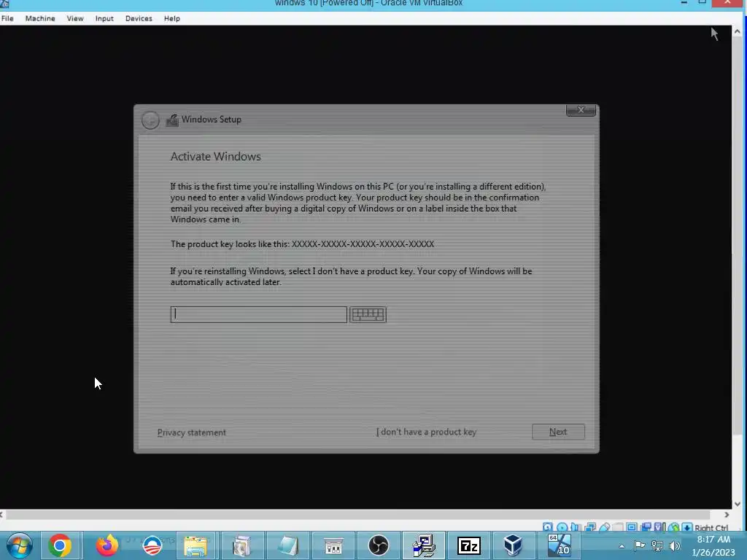747x560 pixels.
Task: Click the network adapters status icon
Action: click(590, 527)
